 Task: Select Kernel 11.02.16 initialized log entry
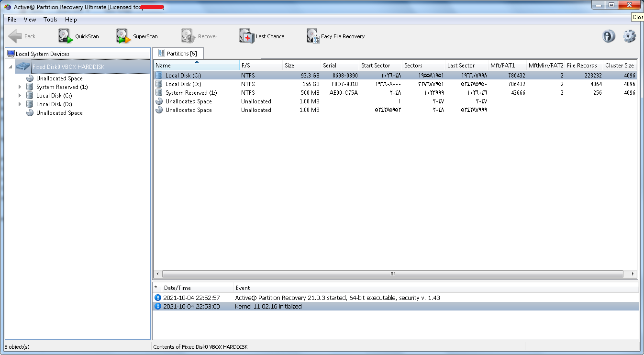pyautogui.click(x=395, y=306)
